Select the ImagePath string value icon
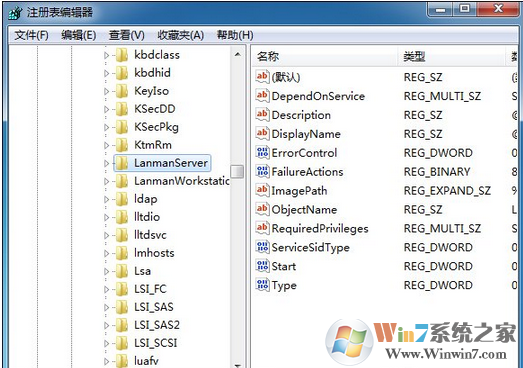 (262, 190)
